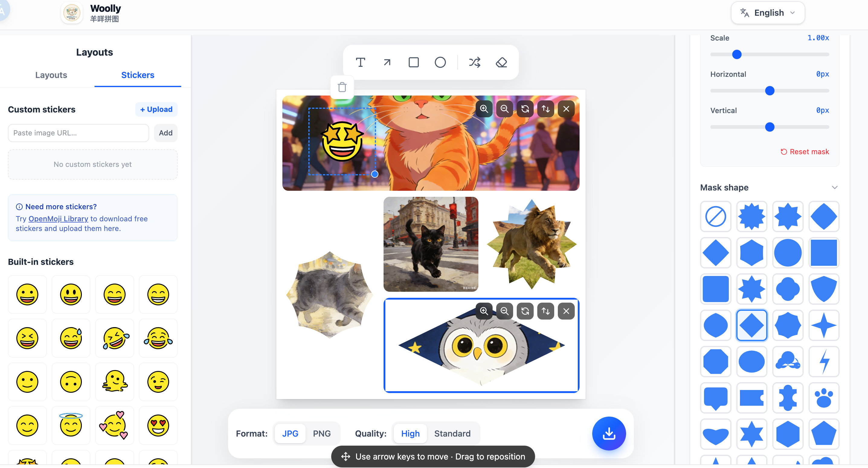Select the no-mask shape option
Viewport: 868px width, 468px height.
(x=715, y=216)
